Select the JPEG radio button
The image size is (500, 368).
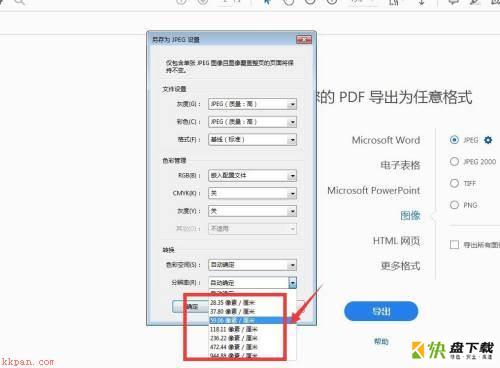tap(454, 140)
